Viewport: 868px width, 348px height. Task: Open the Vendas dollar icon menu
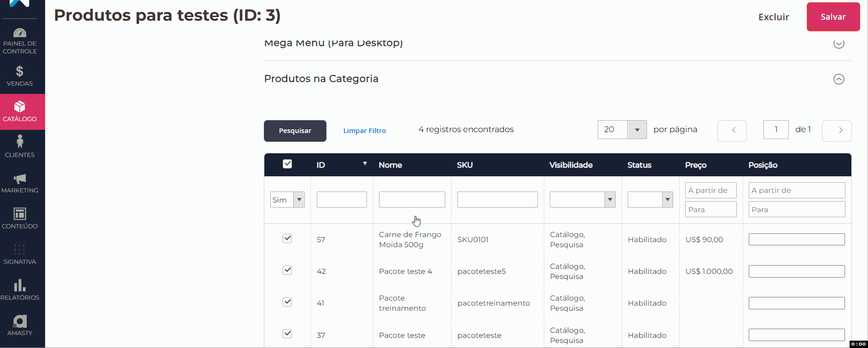click(x=20, y=71)
